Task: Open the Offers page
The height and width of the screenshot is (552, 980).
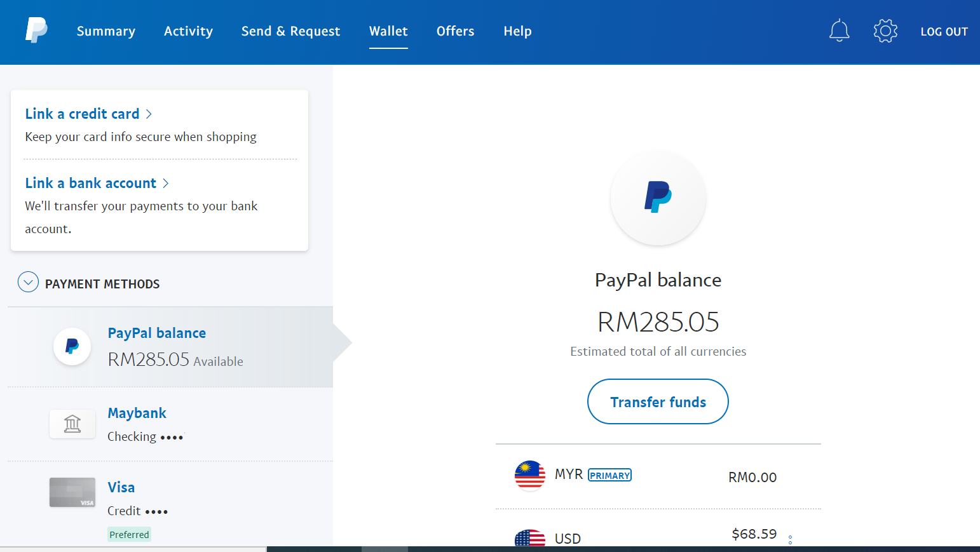Action: click(x=455, y=30)
